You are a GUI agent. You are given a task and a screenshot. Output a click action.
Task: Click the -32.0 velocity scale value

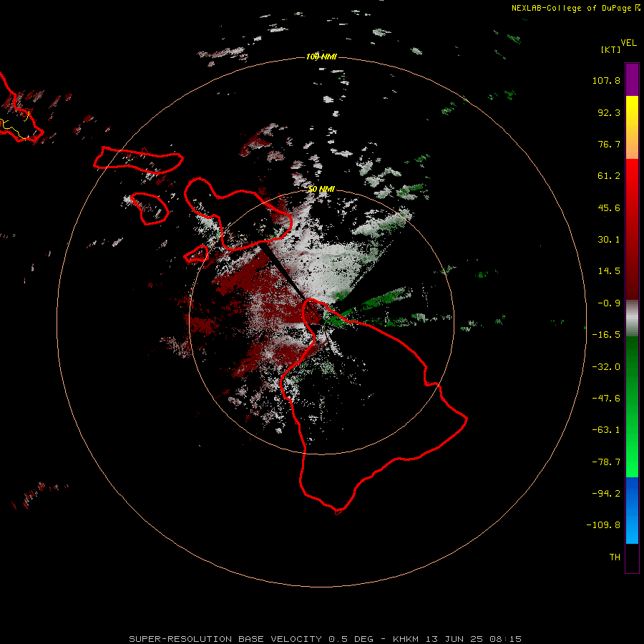[606, 367]
